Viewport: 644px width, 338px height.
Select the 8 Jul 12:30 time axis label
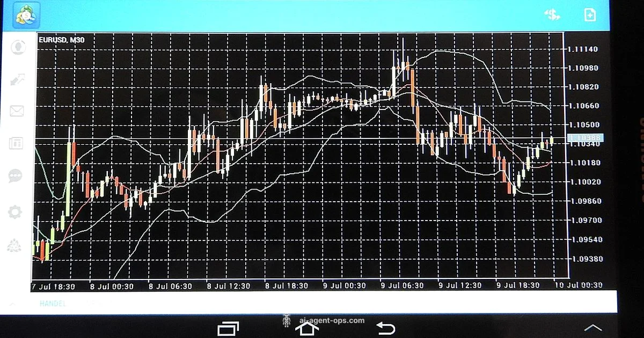[x=229, y=285]
